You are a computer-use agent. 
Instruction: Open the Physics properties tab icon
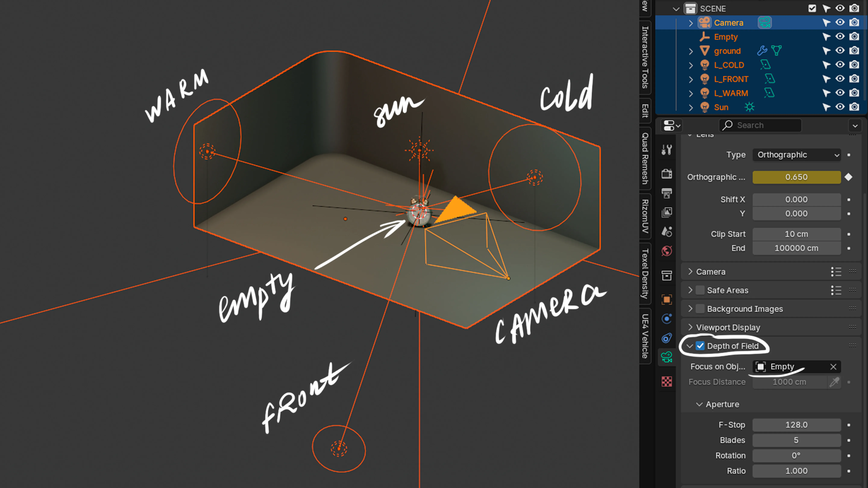(667, 319)
